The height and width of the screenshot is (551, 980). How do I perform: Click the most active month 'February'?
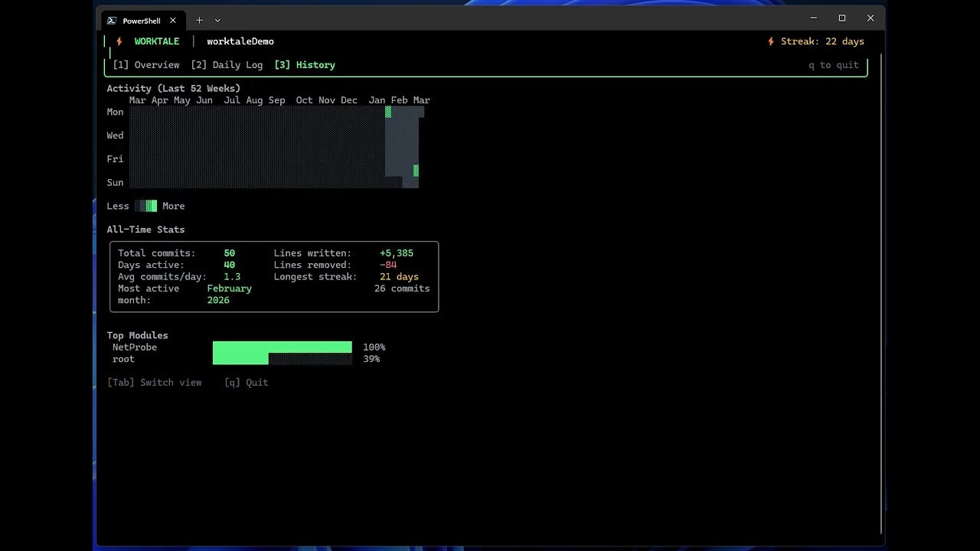(x=230, y=289)
